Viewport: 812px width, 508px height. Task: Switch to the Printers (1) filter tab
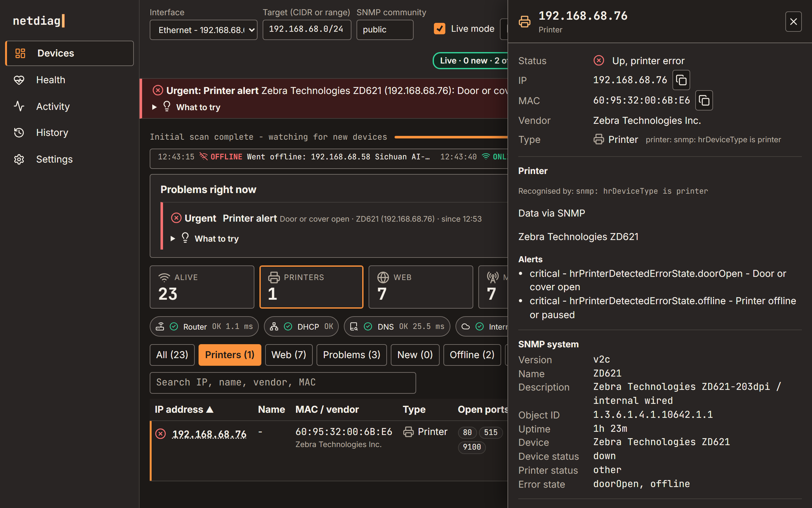point(230,355)
